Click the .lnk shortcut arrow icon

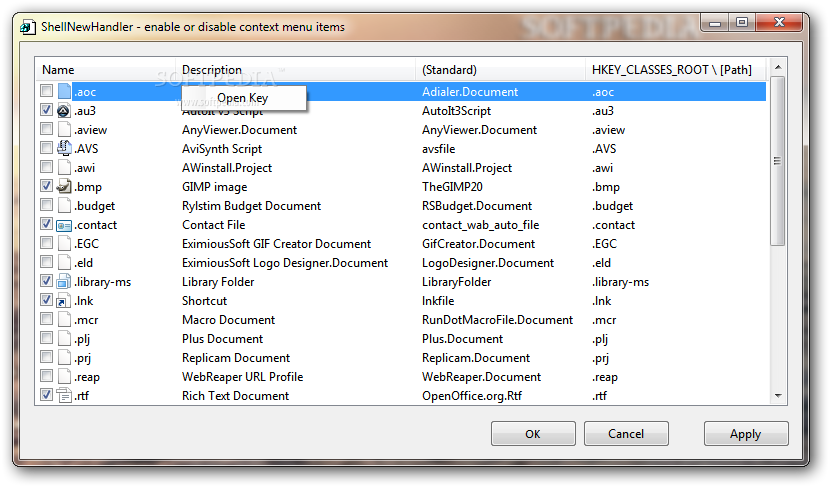point(64,301)
